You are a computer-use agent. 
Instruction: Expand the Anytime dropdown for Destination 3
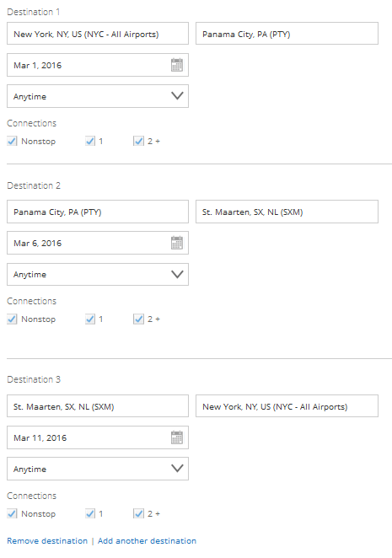click(x=98, y=469)
